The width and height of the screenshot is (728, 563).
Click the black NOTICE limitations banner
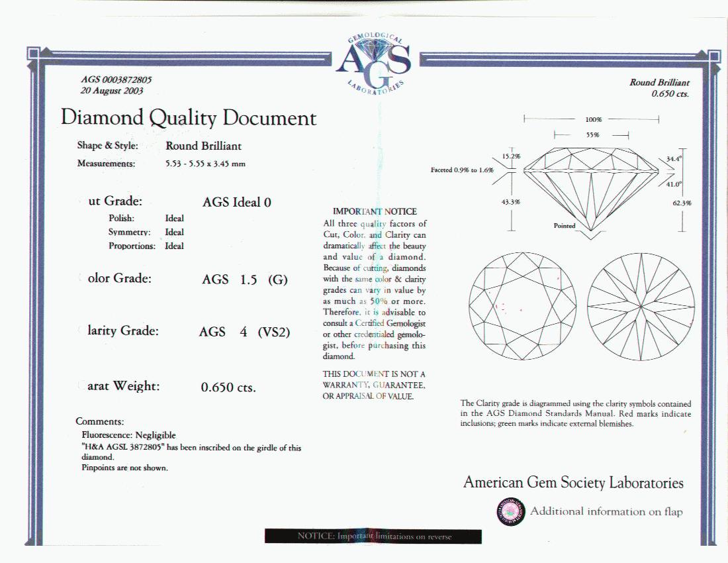[373, 536]
